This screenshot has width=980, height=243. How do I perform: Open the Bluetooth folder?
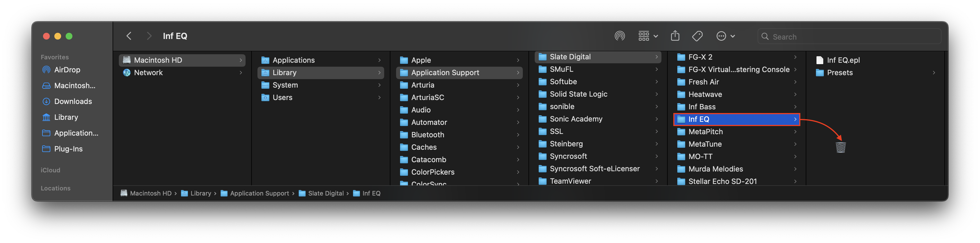point(459,135)
